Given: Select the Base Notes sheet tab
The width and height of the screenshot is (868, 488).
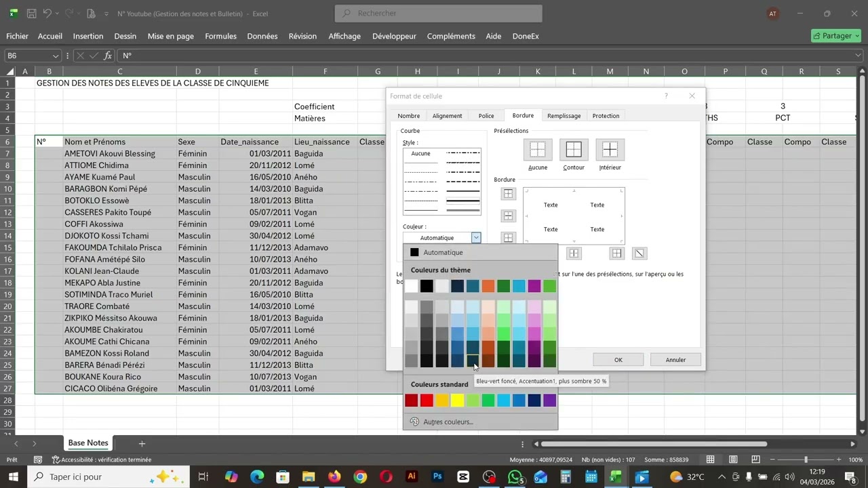Looking at the screenshot, I should click(x=88, y=443).
